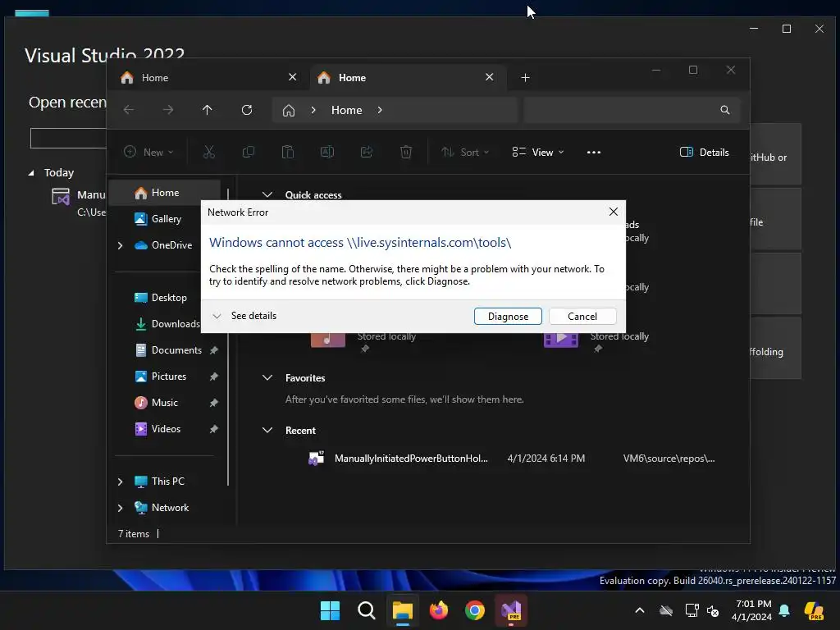The image size is (840, 630).
Task: Show hidden system tray icons
Action: (640, 610)
